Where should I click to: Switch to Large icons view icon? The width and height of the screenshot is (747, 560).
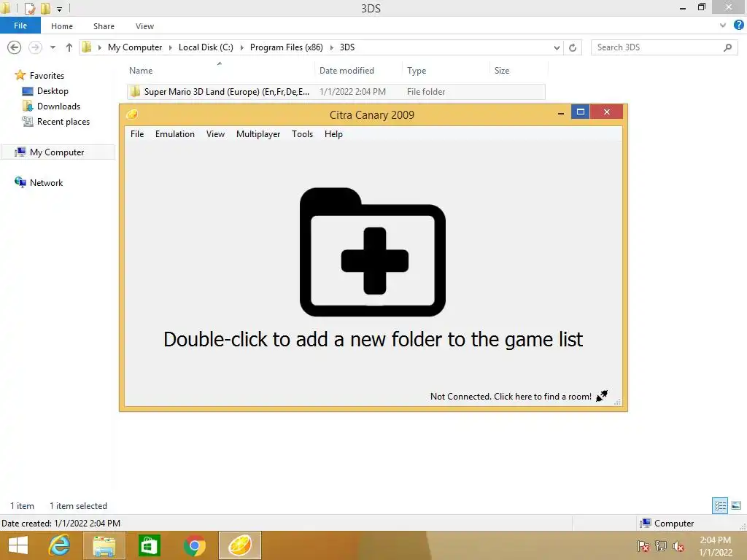coord(736,505)
